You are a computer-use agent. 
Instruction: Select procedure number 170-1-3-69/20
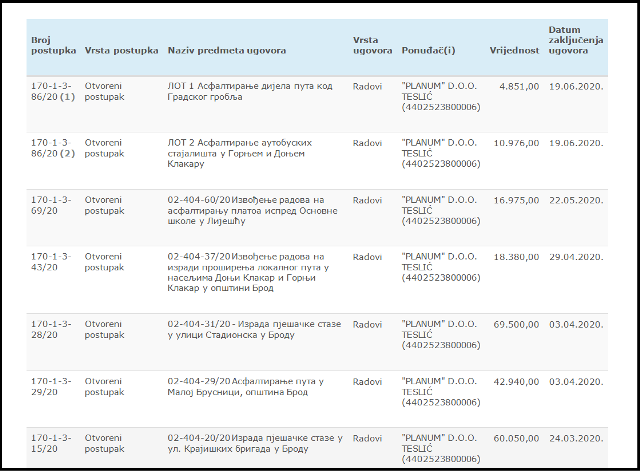coord(51,205)
